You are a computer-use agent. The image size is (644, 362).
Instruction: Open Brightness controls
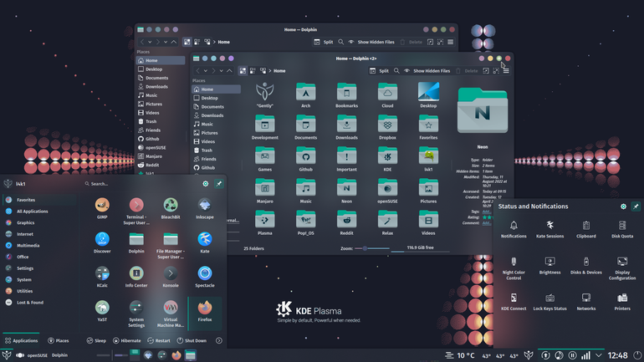549,266
